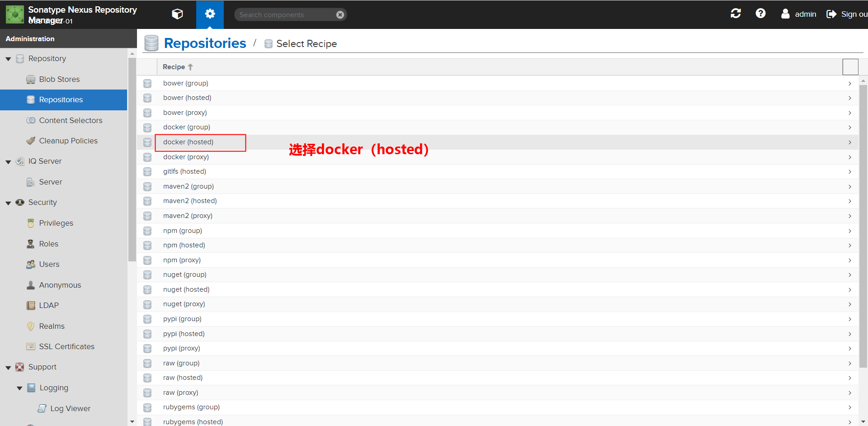Click the recipe list vertical scrollbar
Viewport: 868px width, 426px height.
[x=863, y=226]
